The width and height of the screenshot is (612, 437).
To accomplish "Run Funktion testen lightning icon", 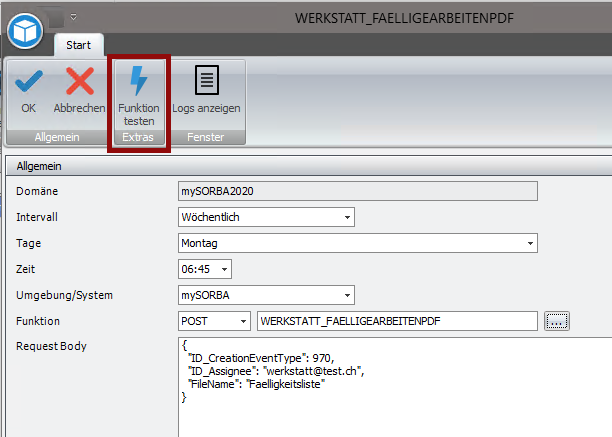I will [x=139, y=81].
